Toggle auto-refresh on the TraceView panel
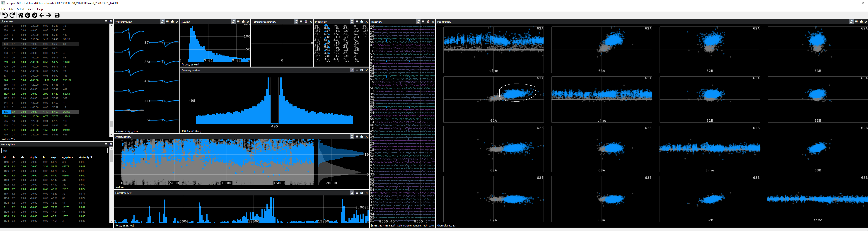This screenshot has height=231, width=868. 418,22
